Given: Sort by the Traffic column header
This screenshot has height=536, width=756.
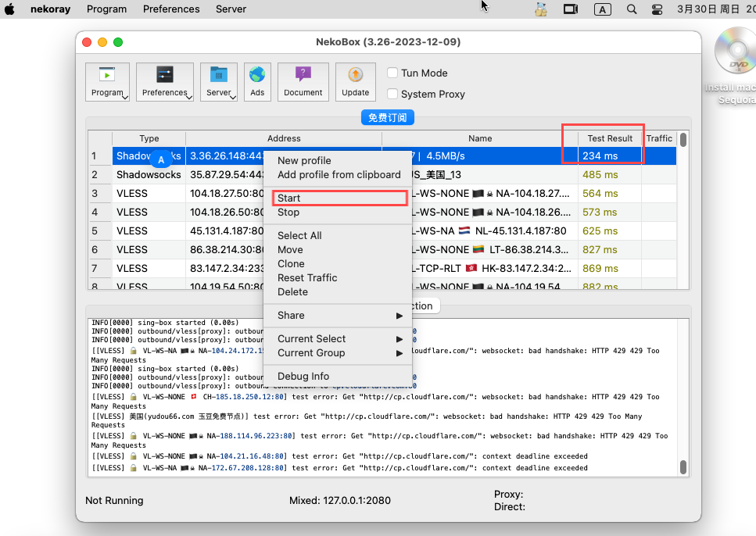Looking at the screenshot, I should coord(659,138).
